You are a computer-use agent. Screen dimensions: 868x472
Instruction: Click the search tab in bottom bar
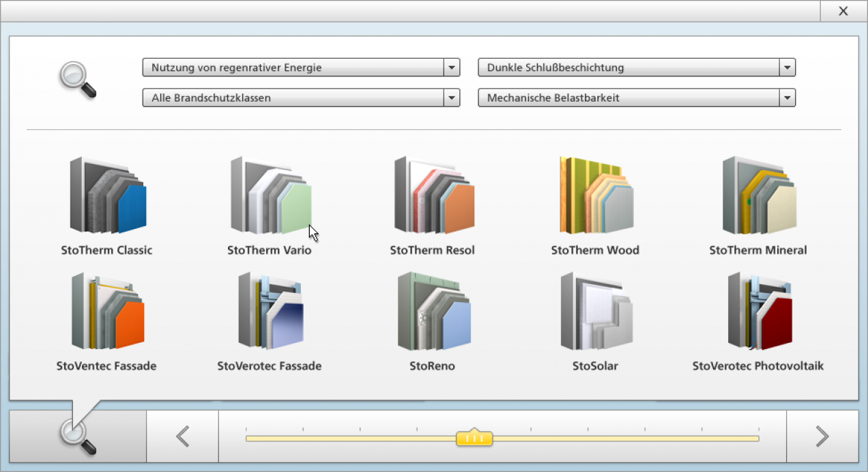(78, 436)
